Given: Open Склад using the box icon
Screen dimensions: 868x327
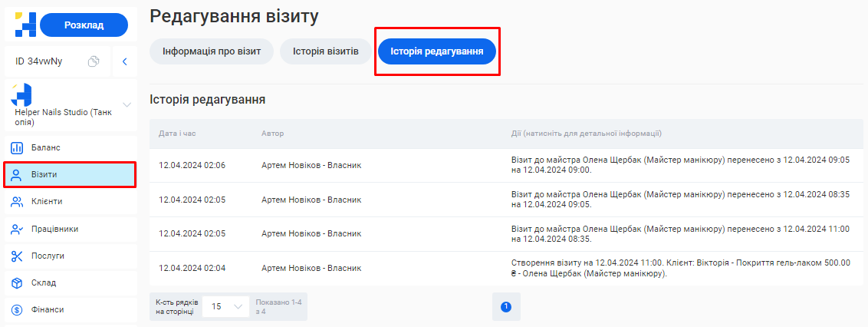Looking at the screenshot, I should [17, 283].
